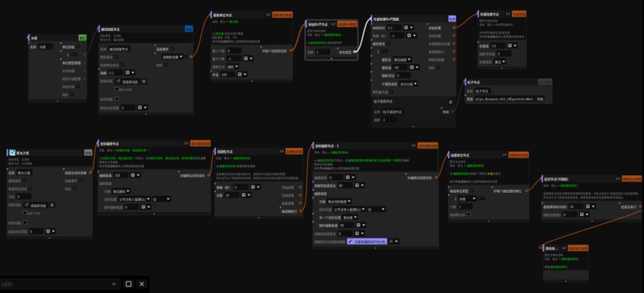Image resolution: width=644 pixels, height=293 pixels.
Task: Open the 属性名 移动速度 dropdown
Action: [402, 60]
